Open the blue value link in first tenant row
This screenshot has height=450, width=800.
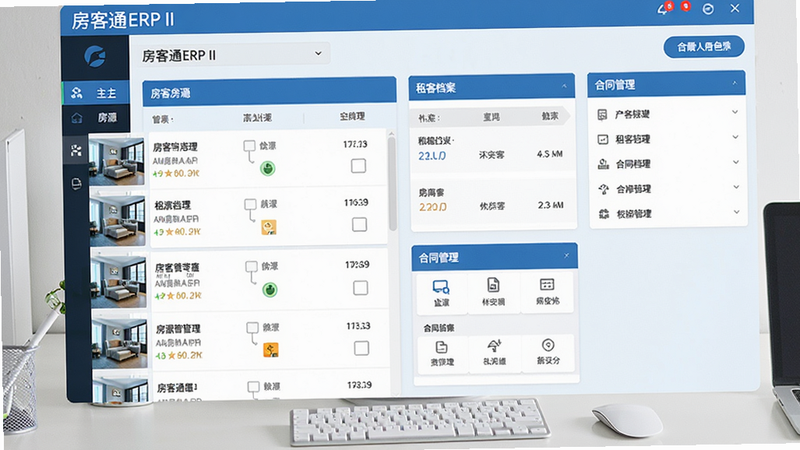(x=432, y=156)
